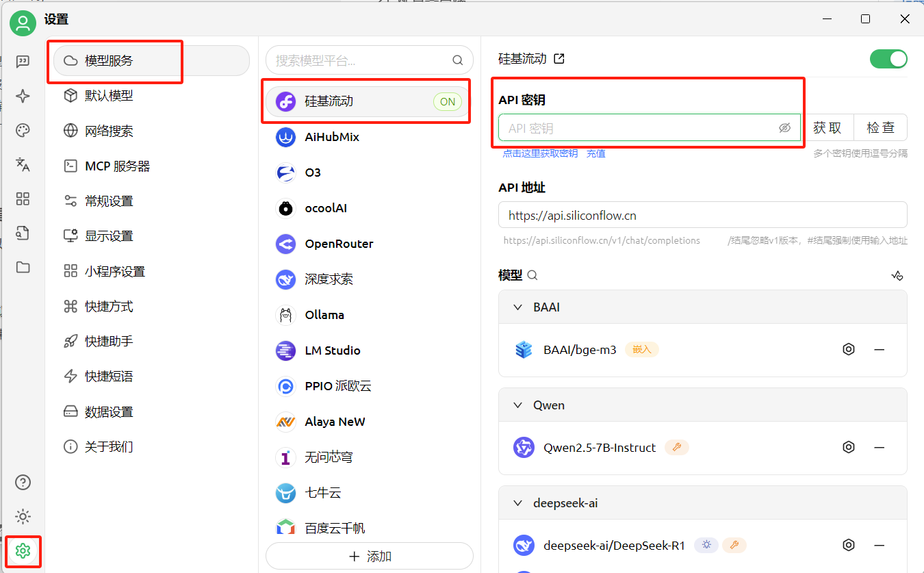Open the user avatar profile

pyautogui.click(x=23, y=23)
